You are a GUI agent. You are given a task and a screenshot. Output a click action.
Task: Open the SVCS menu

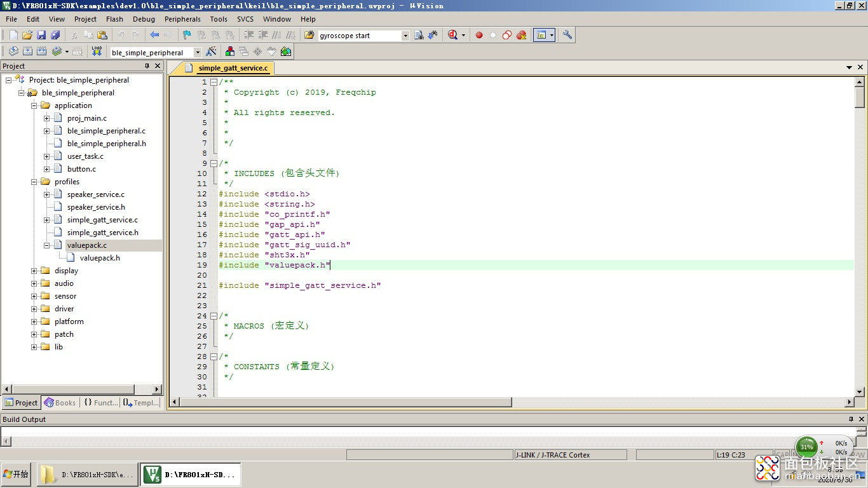tap(245, 19)
